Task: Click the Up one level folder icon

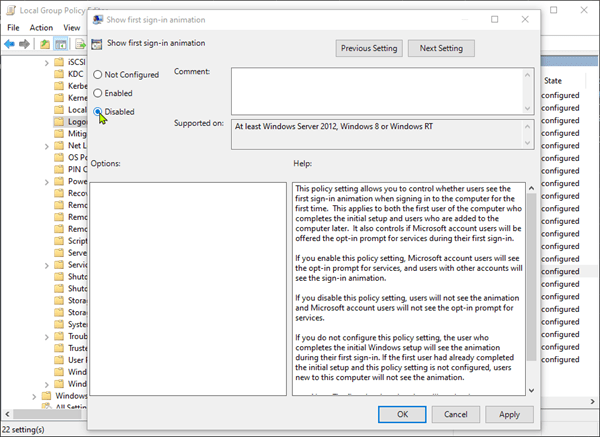Action: coord(46,43)
